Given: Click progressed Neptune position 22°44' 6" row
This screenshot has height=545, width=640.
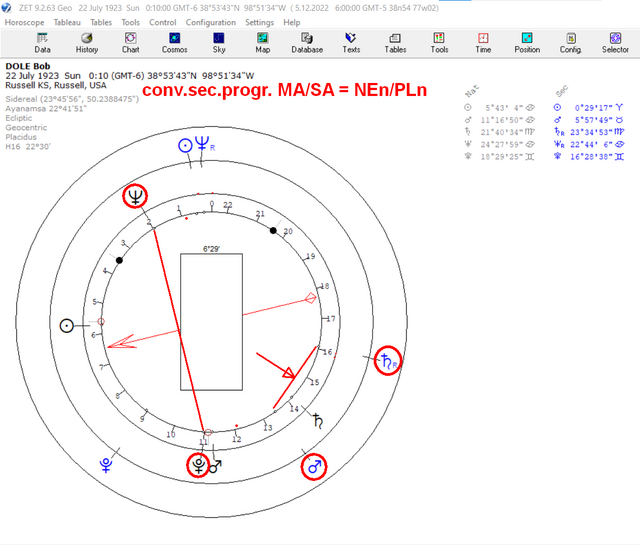Looking at the screenshot, I should (589, 145).
